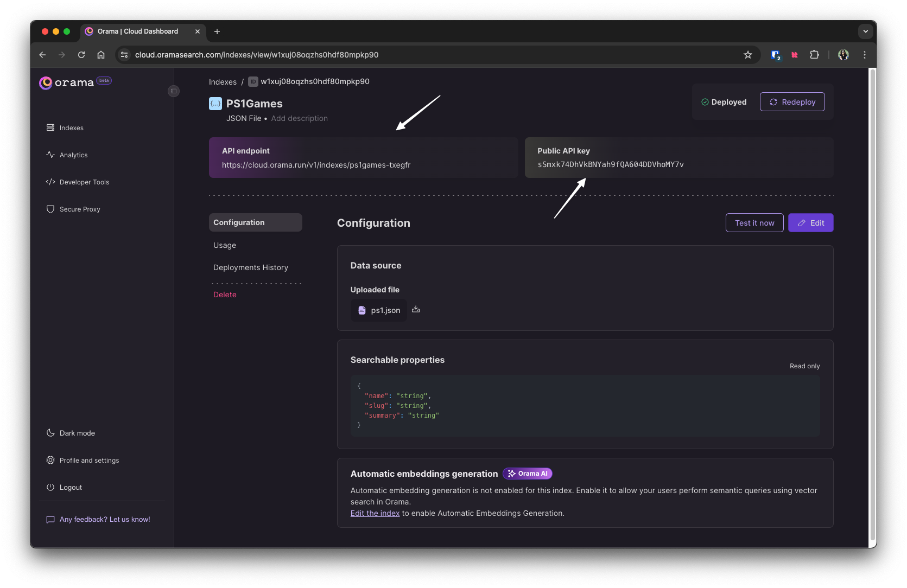Open the Bitwarden extension icon

click(x=776, y=55)
